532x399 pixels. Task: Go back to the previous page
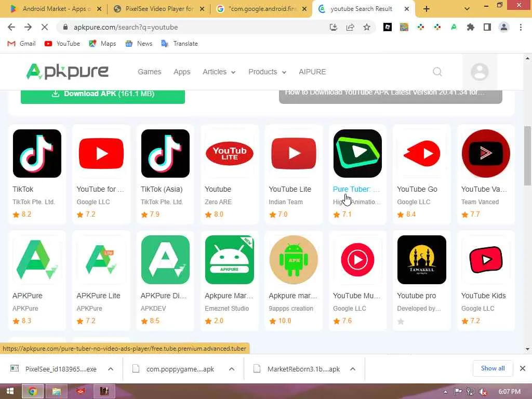(11, 27)
